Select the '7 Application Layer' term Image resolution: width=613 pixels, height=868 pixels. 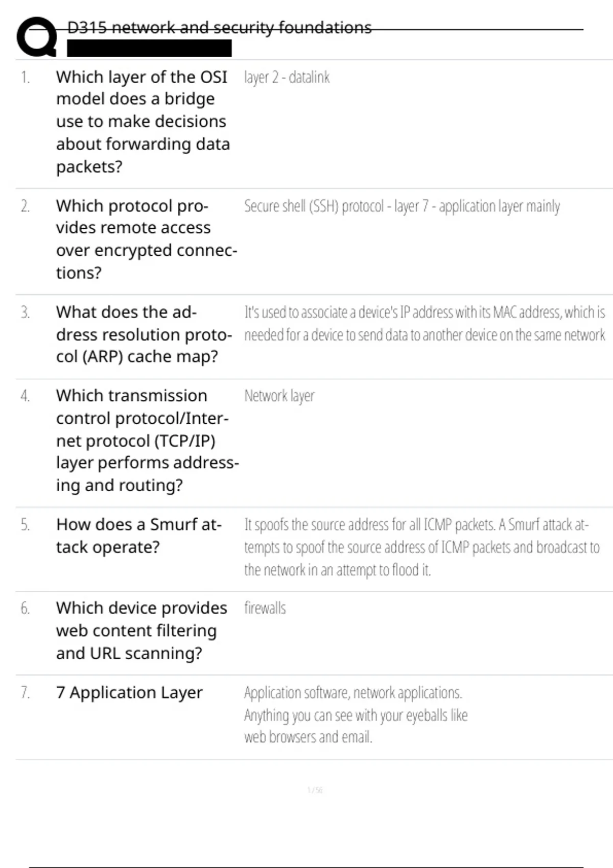tap(129, 693)
